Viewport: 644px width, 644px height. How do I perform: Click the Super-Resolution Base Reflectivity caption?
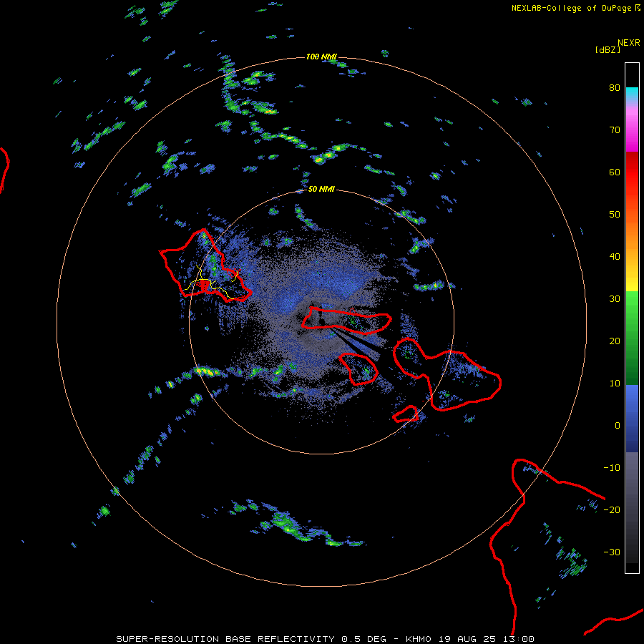tap(325, 639)
